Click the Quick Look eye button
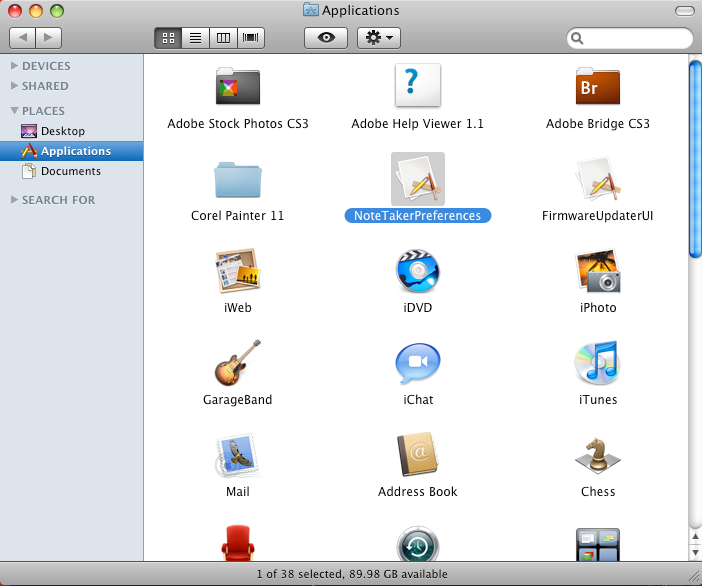Image resolution: width=702 pixels, height=586 pixels. 326,38
